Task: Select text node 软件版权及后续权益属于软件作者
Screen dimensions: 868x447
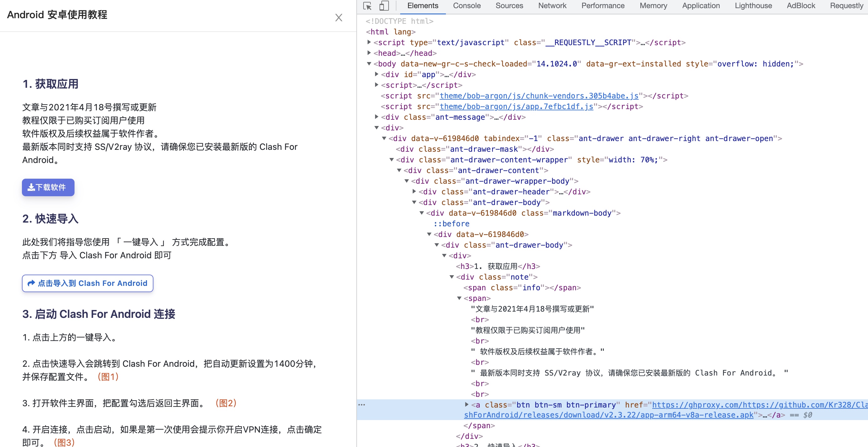Action: 537,351
